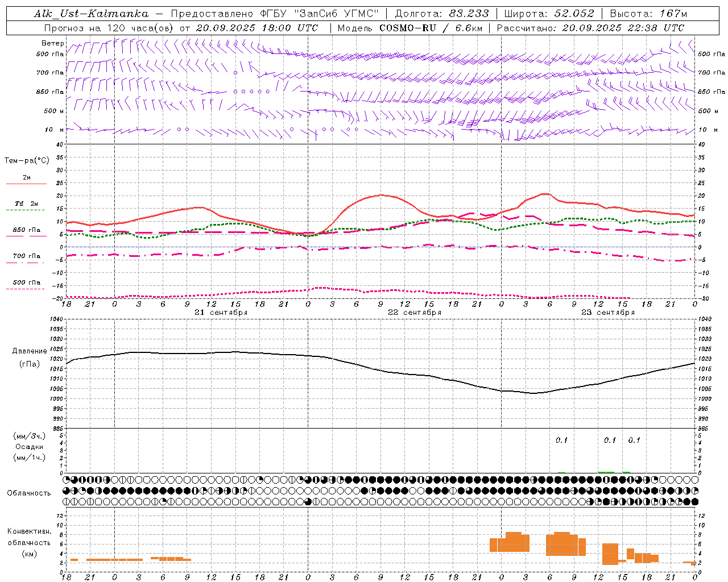Click the Ветер panel label

53,43
